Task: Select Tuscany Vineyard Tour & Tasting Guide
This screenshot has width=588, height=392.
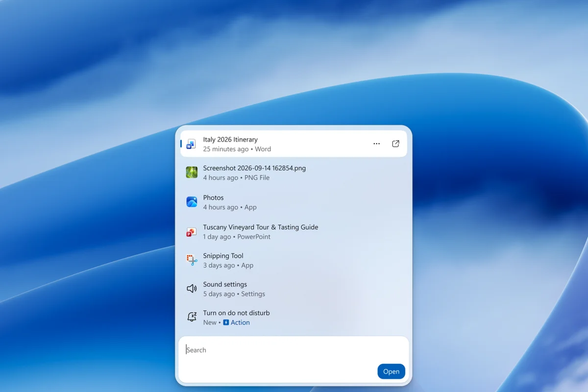Action: [261, 227]
